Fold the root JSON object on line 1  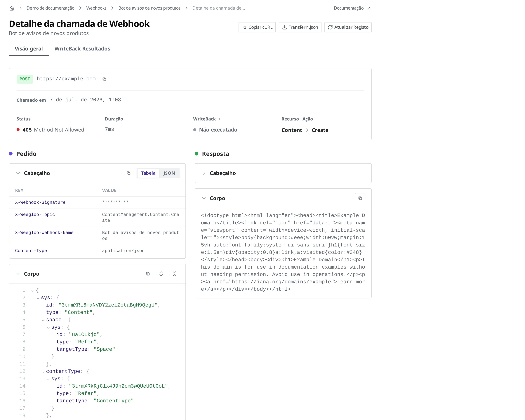[33, 291]
